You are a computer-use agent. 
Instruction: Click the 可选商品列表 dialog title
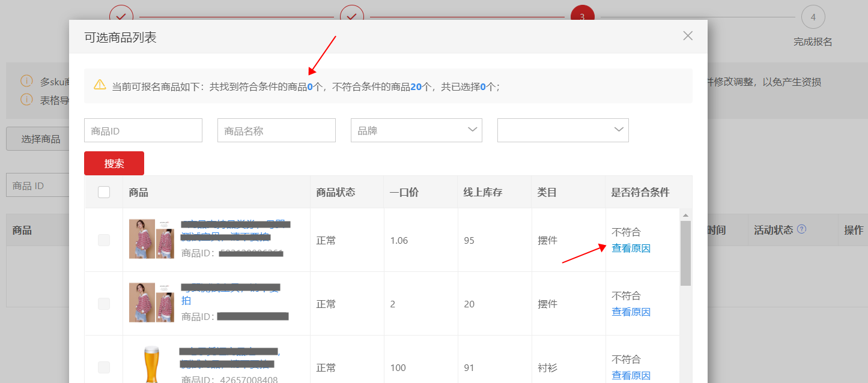click(x=120, y=37)
